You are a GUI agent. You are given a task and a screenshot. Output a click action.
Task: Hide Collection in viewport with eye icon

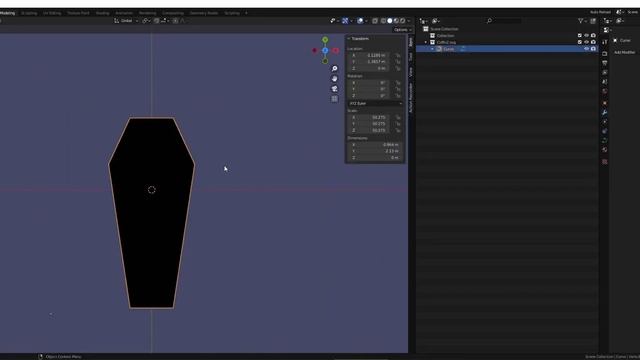click(587, 36)
